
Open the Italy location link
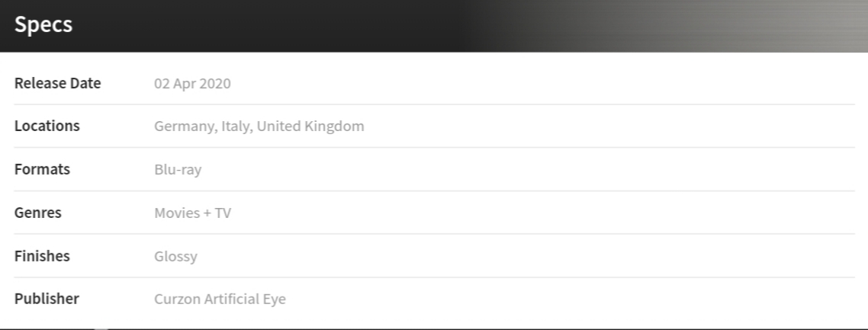234,126
